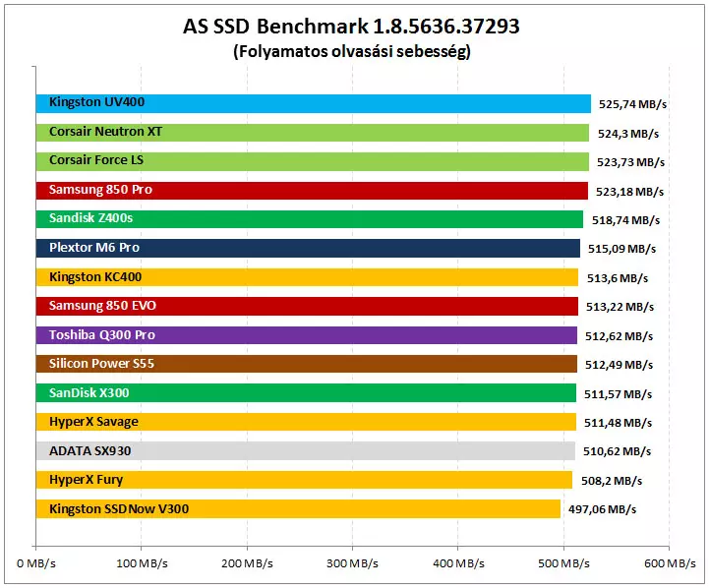This screenshot has width=709, height=588.
Task: Click the value 525,74 MB/s
Action: 632,104
